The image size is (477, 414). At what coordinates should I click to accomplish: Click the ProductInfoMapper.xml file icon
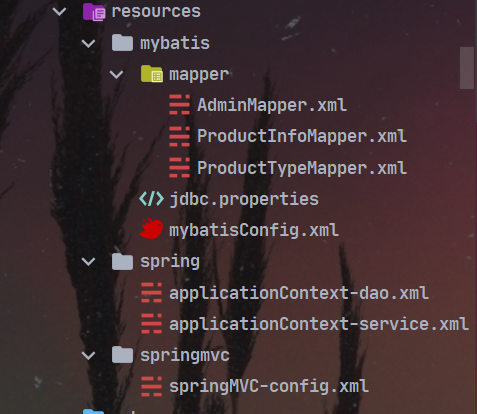pos(179,136)
